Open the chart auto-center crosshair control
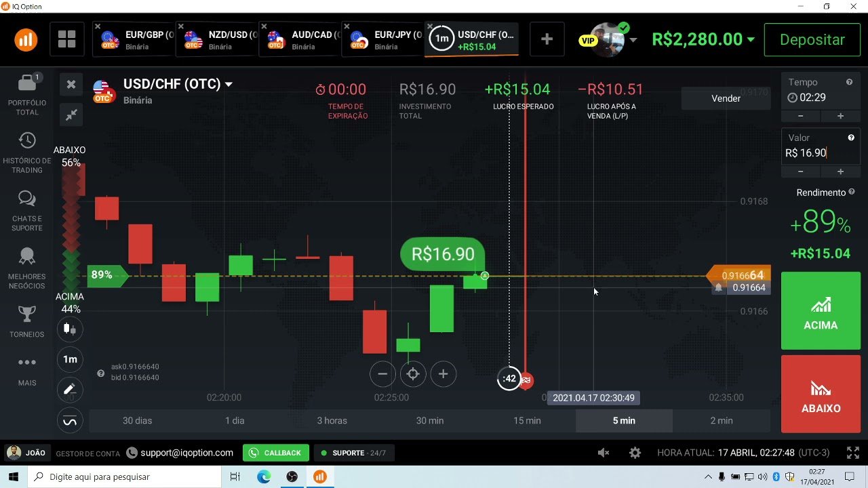Viewport: 868px width, 488px height. point(413,373)
